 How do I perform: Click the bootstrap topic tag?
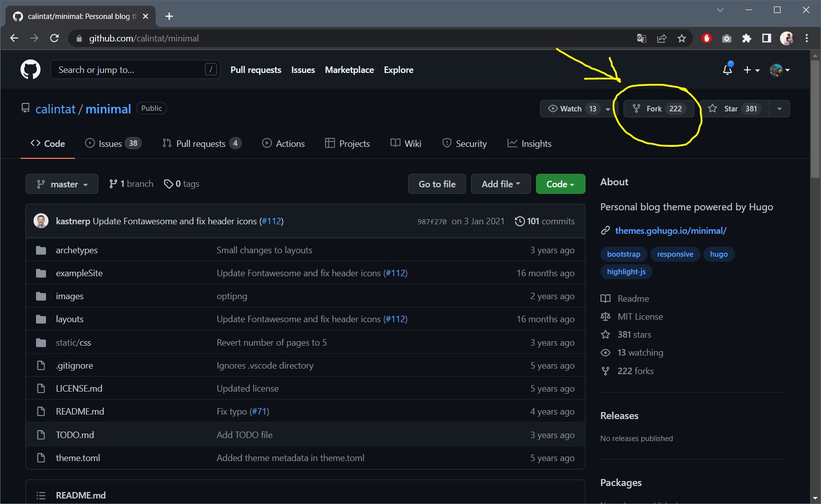coord(623,254)
